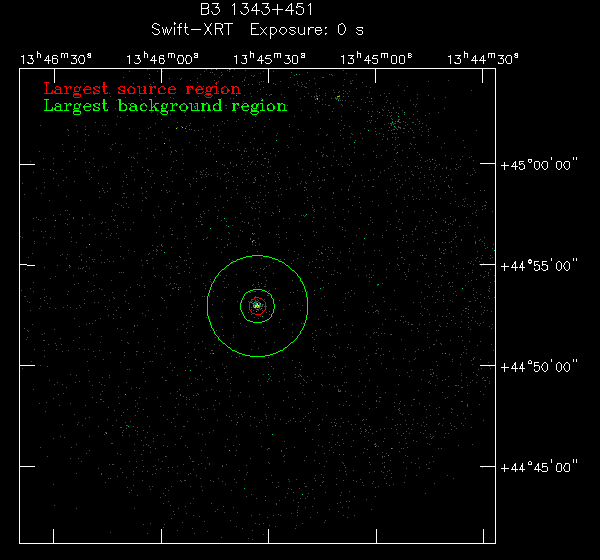Click the 13h45m00s right ascension label

pyautogui.click(x=376, y=59)
